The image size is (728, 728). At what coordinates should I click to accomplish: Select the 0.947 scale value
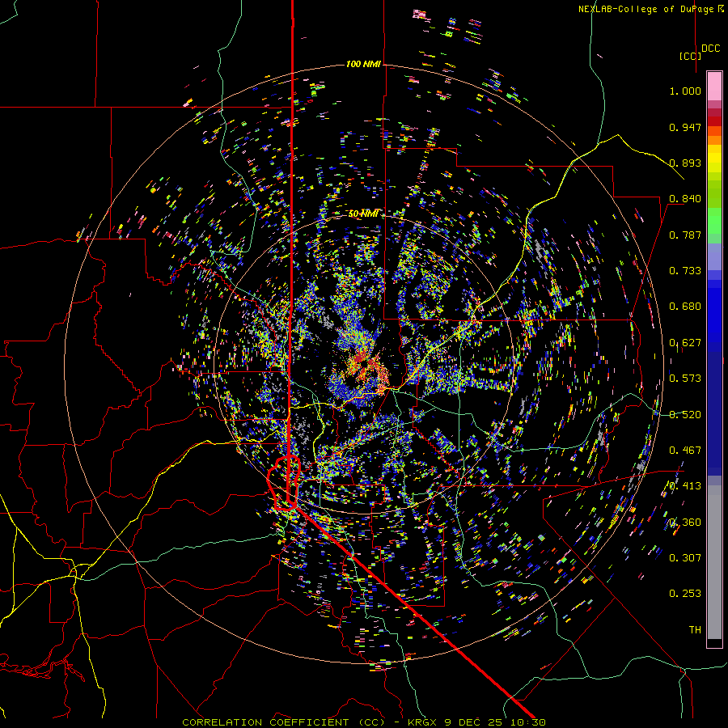pyautogui.click(x=685, y=127)
